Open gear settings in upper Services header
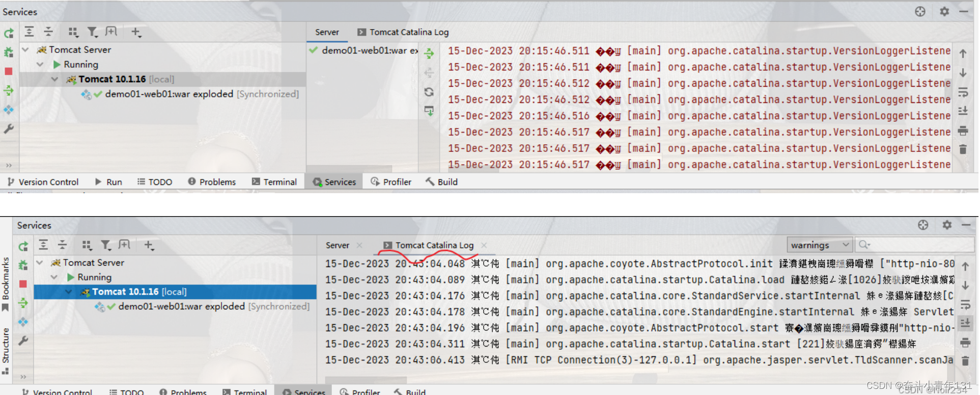 pyautogui.click(x=944, y=11)
